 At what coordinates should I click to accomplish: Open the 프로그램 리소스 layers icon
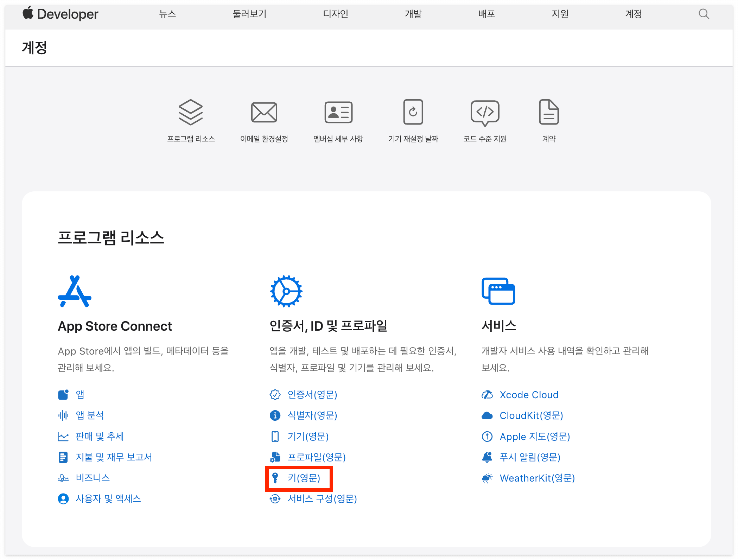point(190,112)
